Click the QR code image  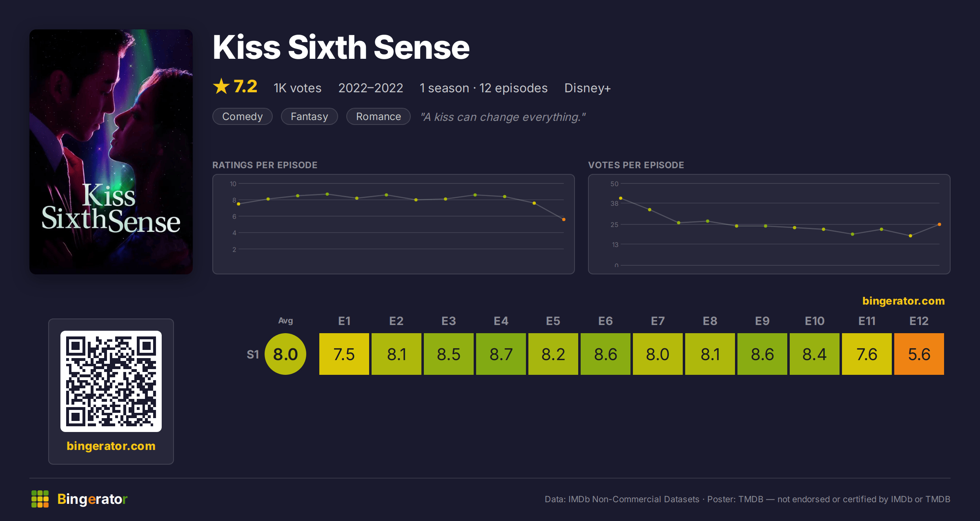[x=111, y=381]
